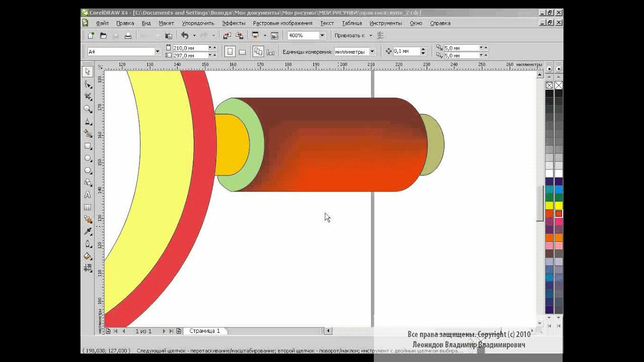Click the Import icon
644x362 pixels.
227,36
